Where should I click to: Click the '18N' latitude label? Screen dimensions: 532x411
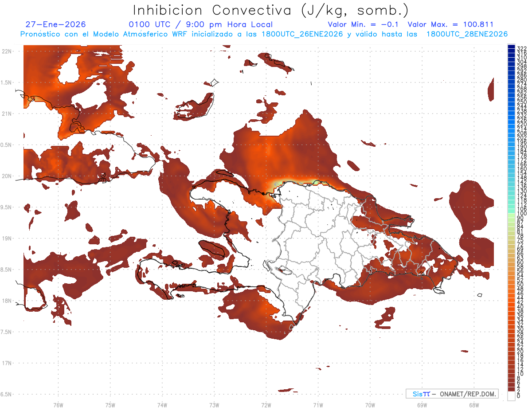point(8,301)
